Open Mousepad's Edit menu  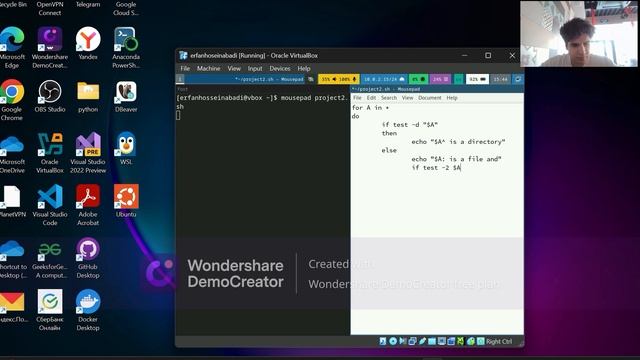pyautogui.click(x=371, y=98)
